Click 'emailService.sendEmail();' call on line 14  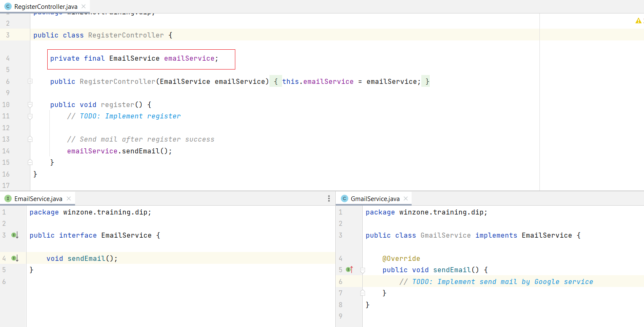pos(119,151)
